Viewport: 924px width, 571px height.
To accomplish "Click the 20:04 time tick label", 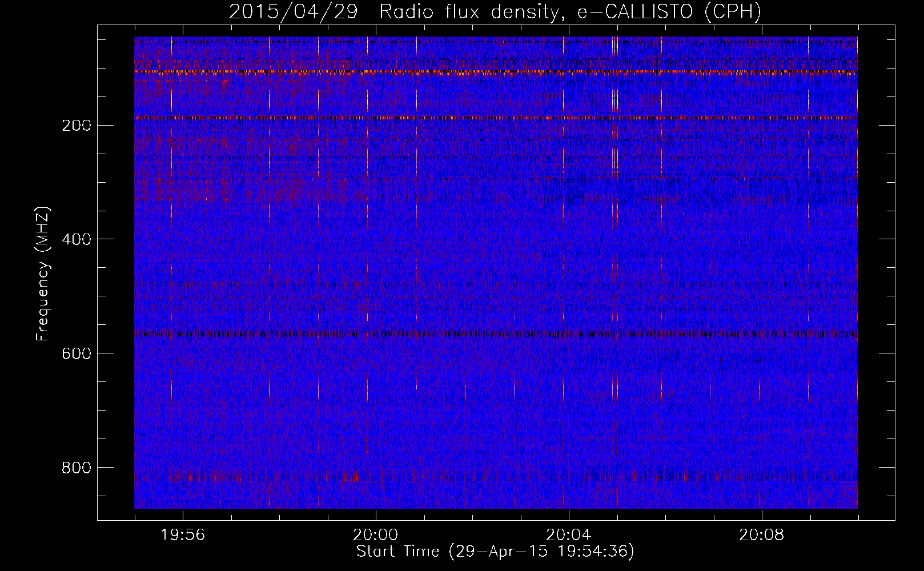I will coord(569,535).
